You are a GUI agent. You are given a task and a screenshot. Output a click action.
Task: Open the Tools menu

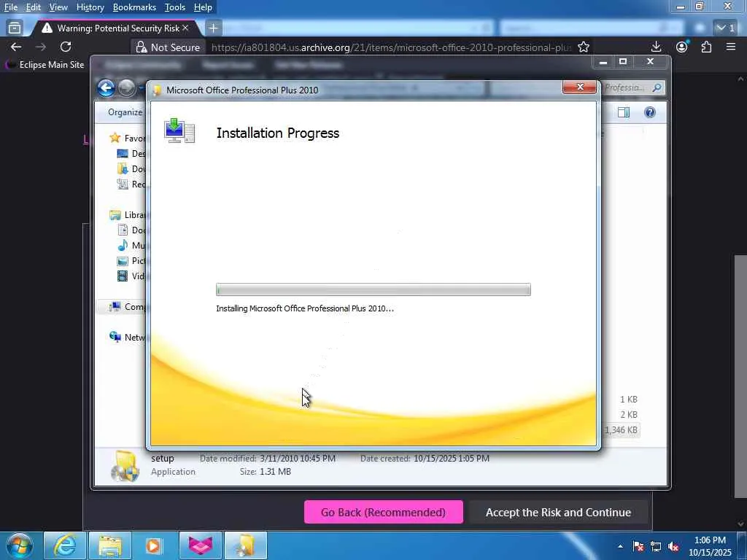pos(174,7)
